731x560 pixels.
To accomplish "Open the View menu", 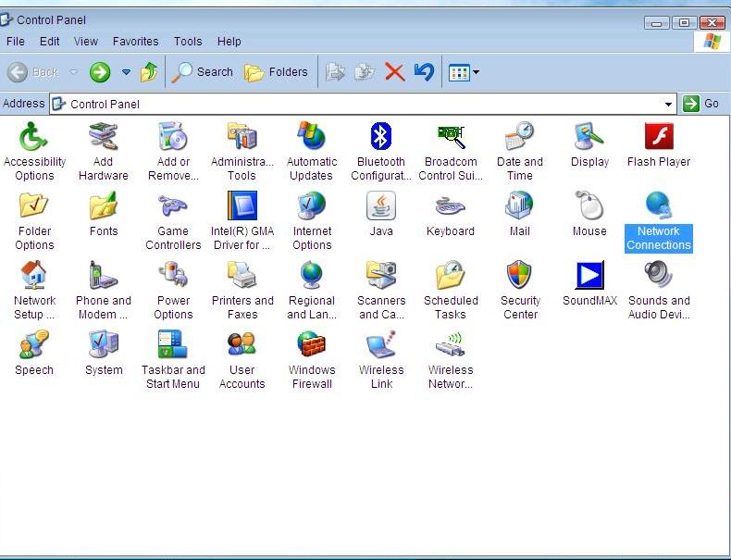I will (x=86, y=42).
